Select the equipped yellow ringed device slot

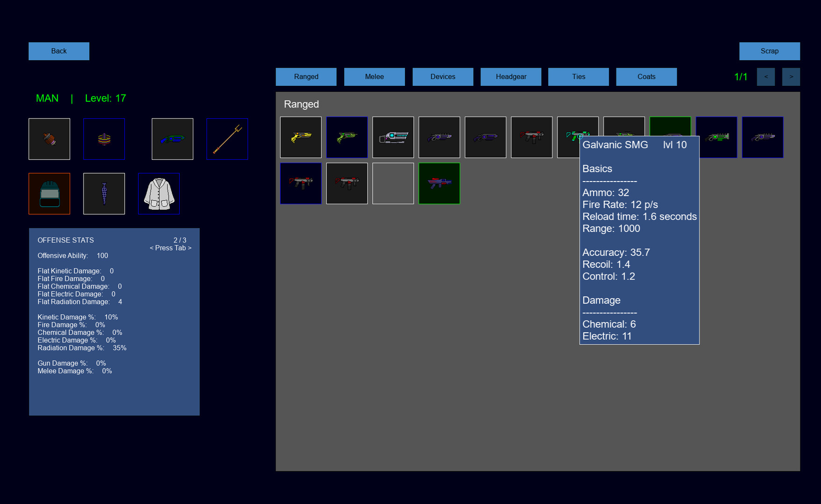pos(104,139)
